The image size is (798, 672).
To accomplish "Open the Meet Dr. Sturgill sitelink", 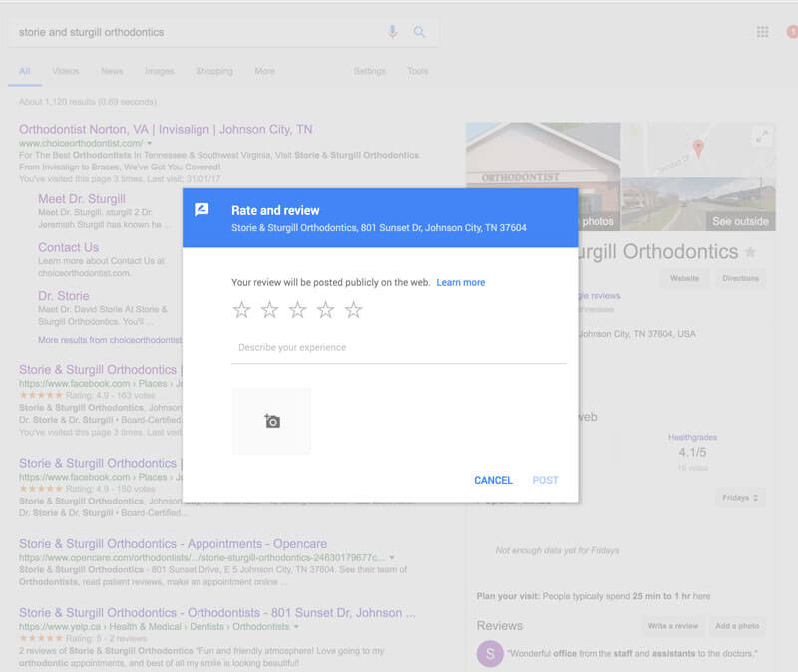I will (82, 198).
